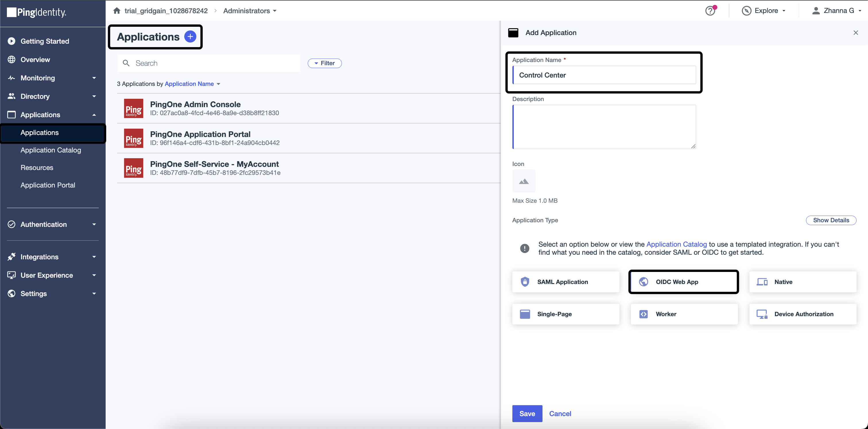Screen dimensions: 868x429
Task: Click the Directory people icon
Action: 11,96
